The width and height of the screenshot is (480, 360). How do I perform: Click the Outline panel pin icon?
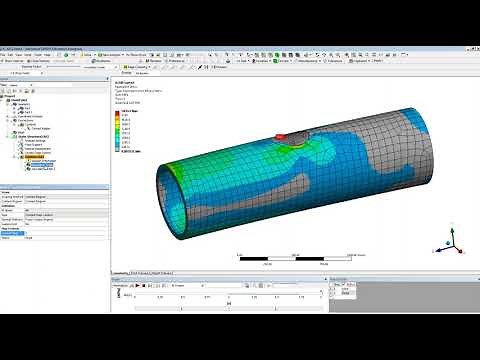coord(107,79)
